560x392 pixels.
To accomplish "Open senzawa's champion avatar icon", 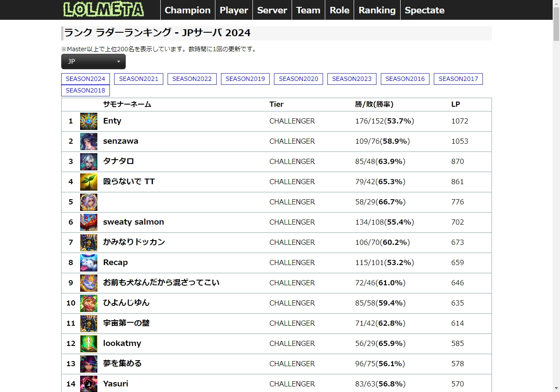I will (x=89, y=141).
